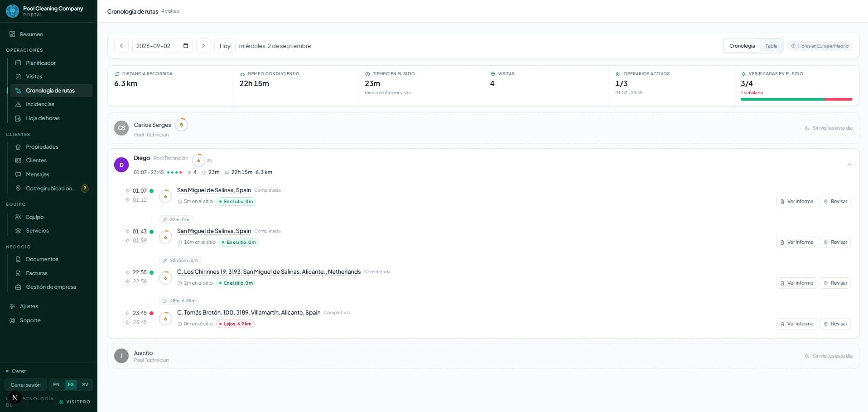Image resolution: width=868 pixels, height=412 pixels.
Task: Click Revisar for 01:43 visit
Action: point(835,242)
